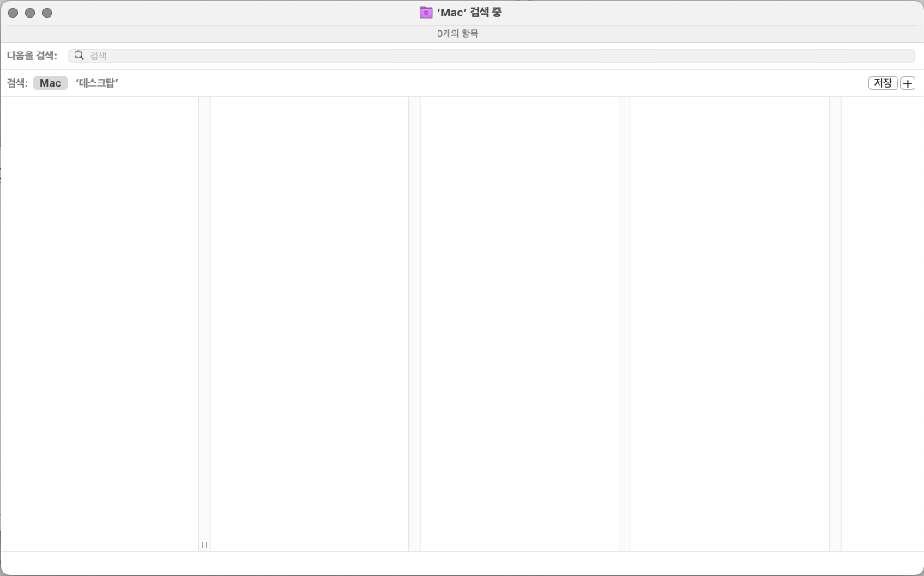
Task: Click inside the empty third column
Action: 519,324
